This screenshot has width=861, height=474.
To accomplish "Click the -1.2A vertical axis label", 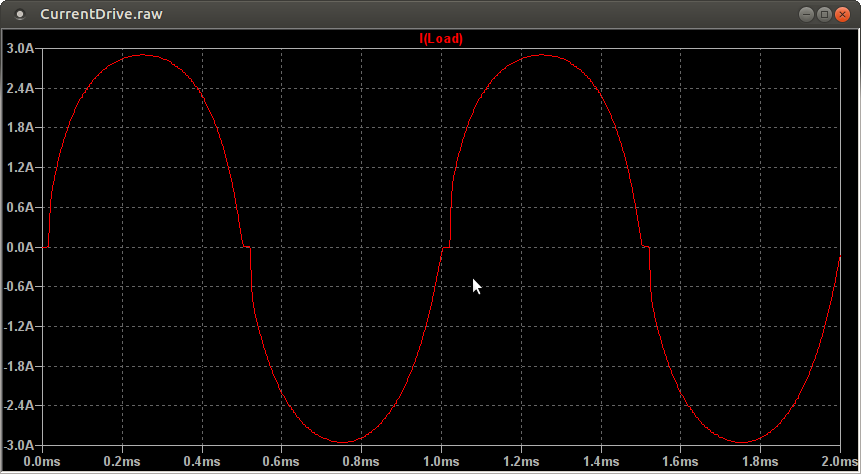I will point(19,327).
